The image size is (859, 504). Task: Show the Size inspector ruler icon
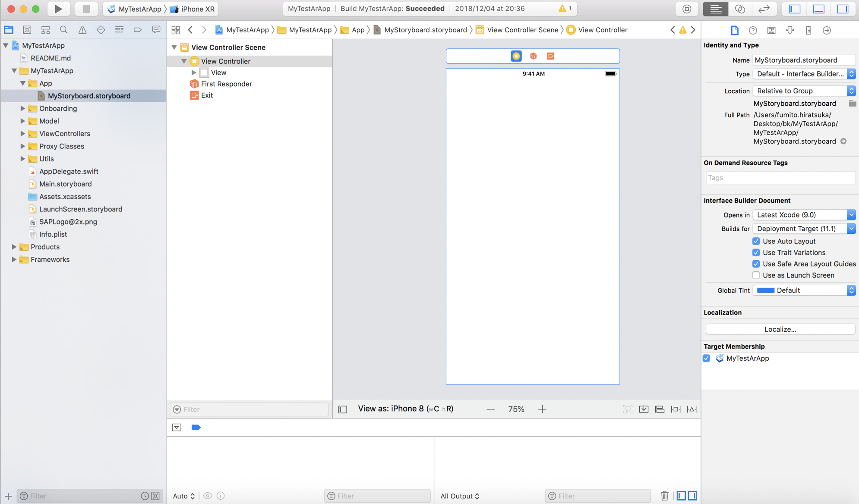808,30
